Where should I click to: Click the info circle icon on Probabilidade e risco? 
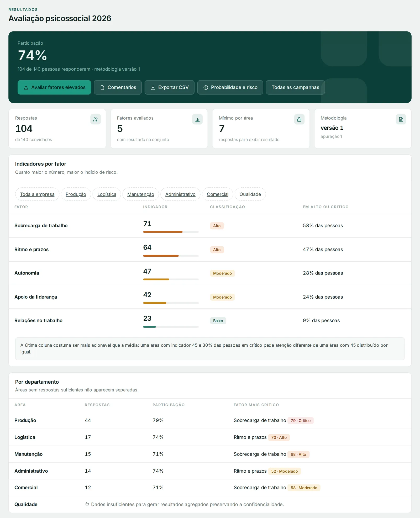(206, 88)
